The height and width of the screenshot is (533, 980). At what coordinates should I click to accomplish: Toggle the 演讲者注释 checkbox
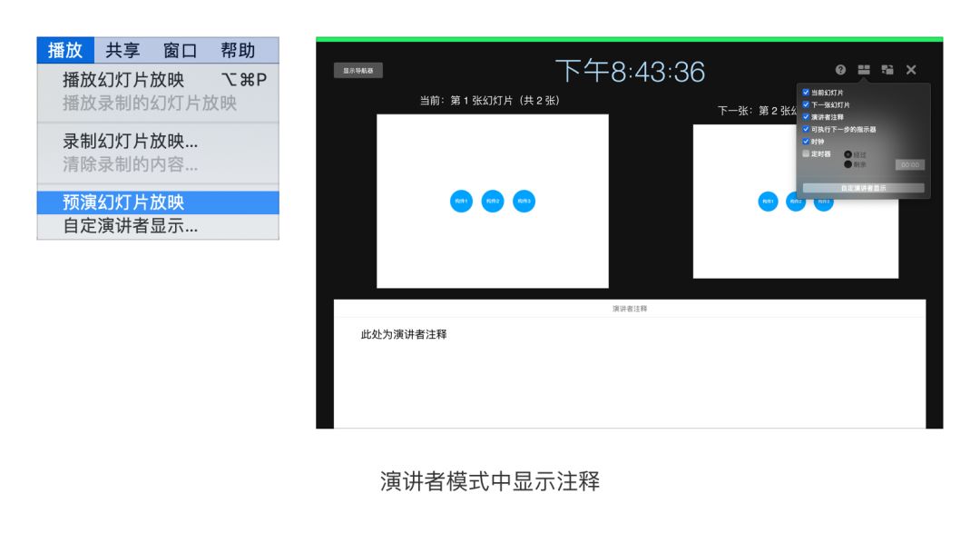(x=806, y=116)
